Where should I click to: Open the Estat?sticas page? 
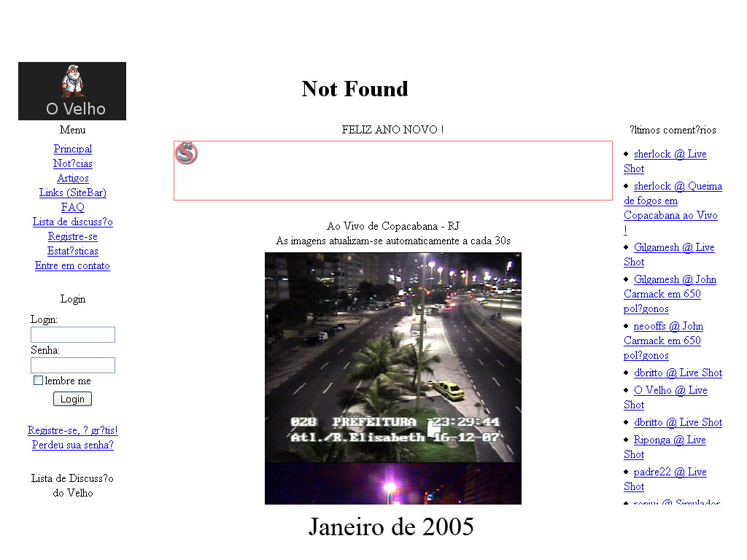pyautogui.click(x=73, y=251)
